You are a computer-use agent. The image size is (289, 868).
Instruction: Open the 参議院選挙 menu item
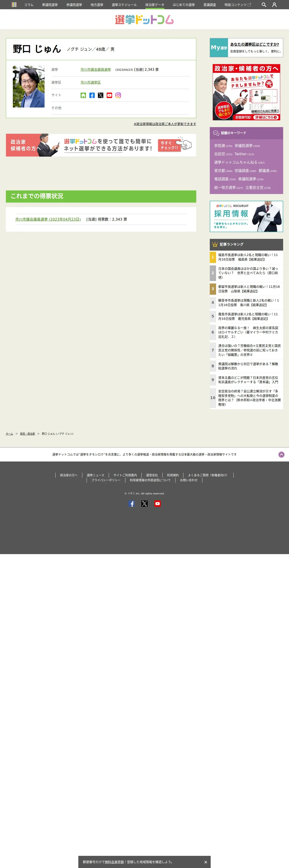(x=74, y=5)
